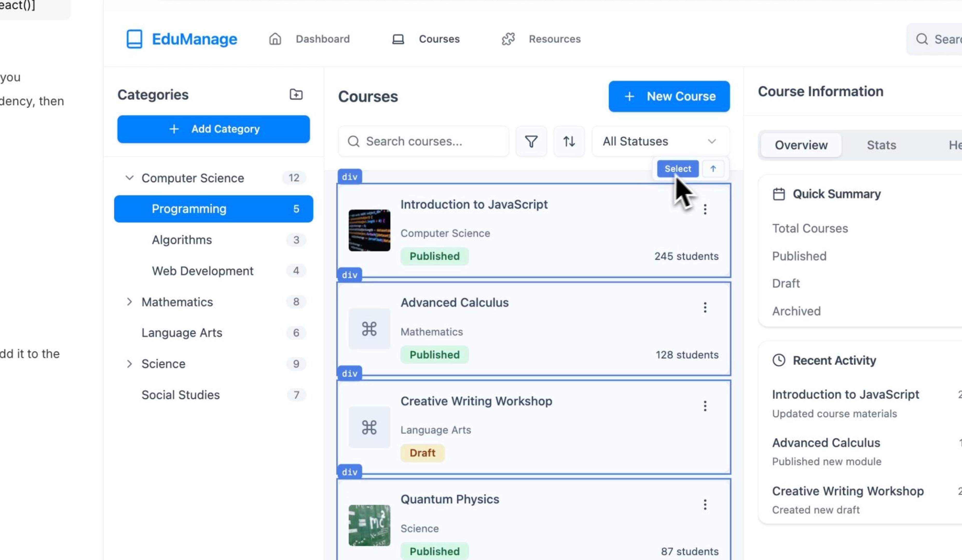Click the new folder icon beside Categories
Viewport: 962px width, 560px height.
pyautogui.click(x=296, y=94)
